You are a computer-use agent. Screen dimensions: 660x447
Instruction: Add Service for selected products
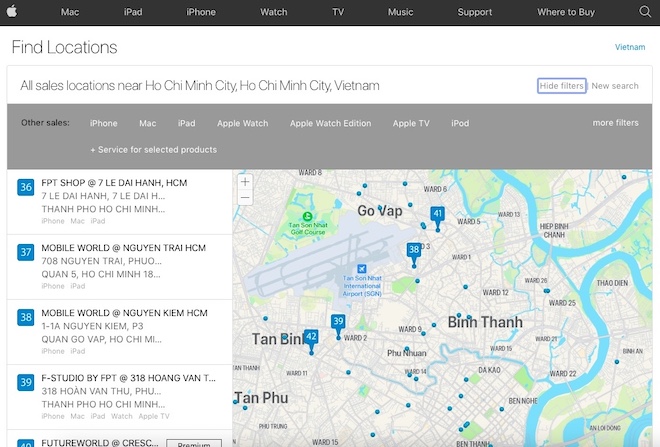coord(154,149)
